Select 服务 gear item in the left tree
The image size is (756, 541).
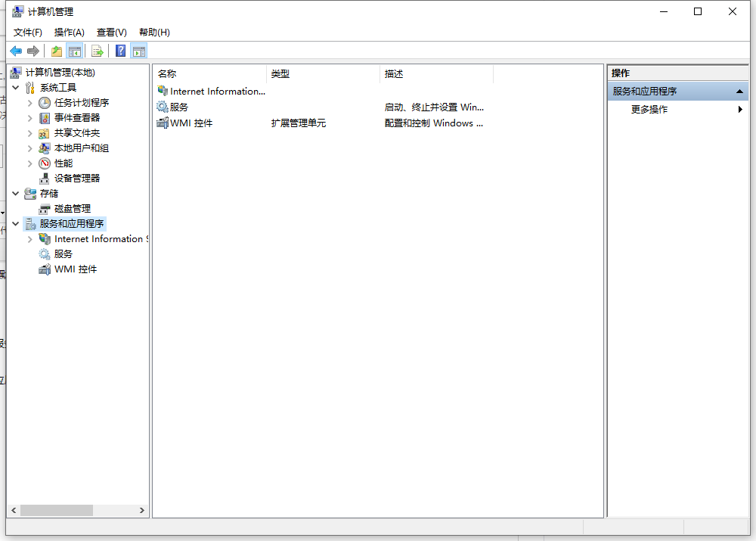[x=63, y=253]
